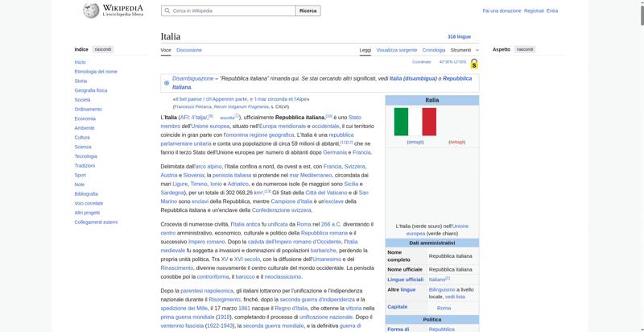Click the disambiguation note icon

[x=167, y=82]
